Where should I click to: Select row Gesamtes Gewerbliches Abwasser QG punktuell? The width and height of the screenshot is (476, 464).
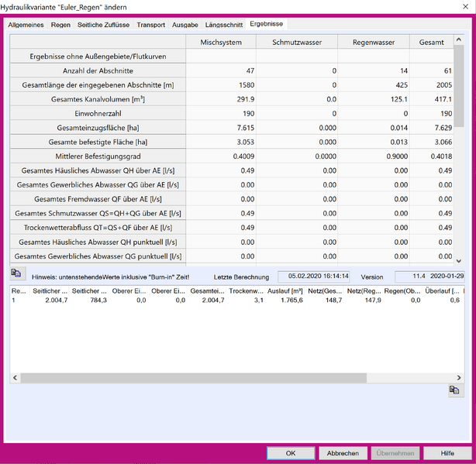98,256
